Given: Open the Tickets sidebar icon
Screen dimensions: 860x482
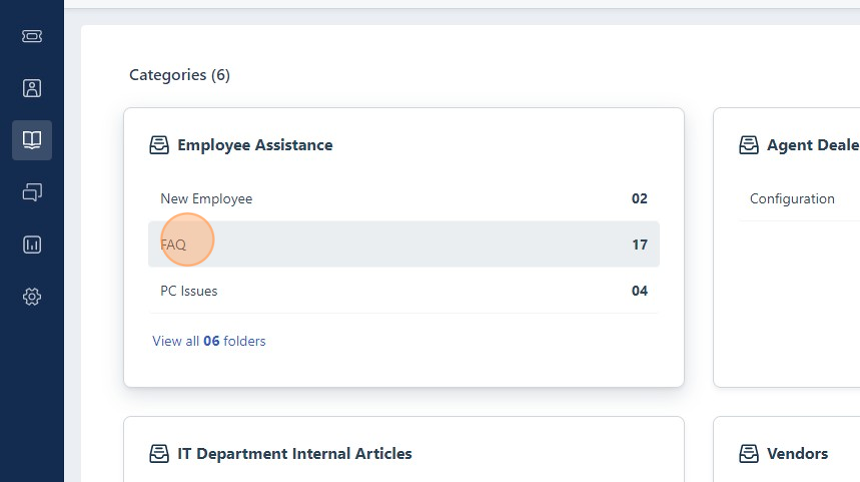Looking at the screenshot, I should point(32,36).
